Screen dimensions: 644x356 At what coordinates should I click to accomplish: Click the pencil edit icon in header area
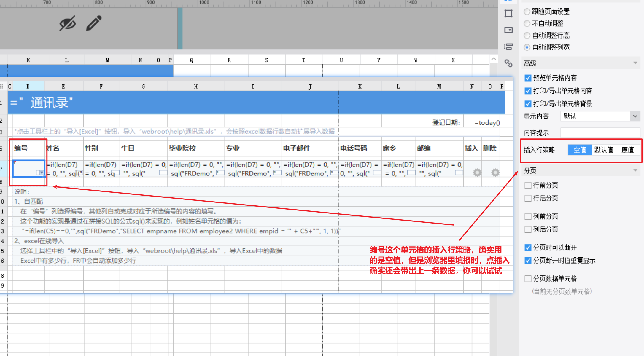click(94, 23)
